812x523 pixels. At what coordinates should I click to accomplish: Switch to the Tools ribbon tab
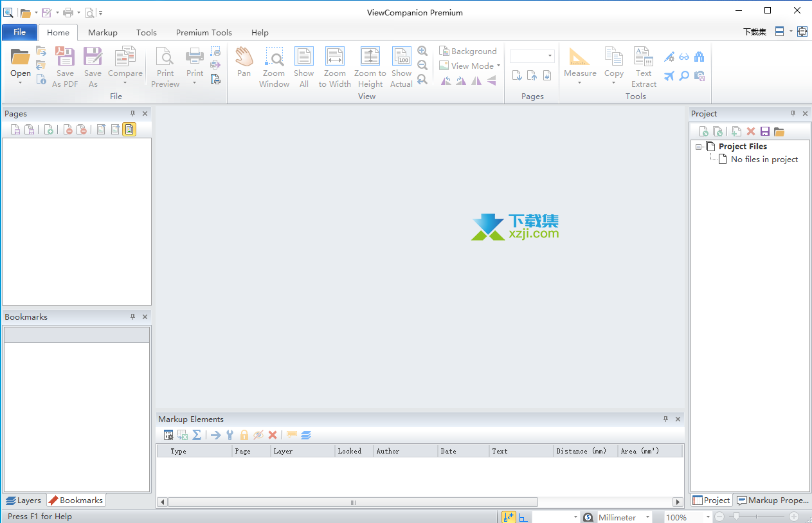tap(147, 32)
